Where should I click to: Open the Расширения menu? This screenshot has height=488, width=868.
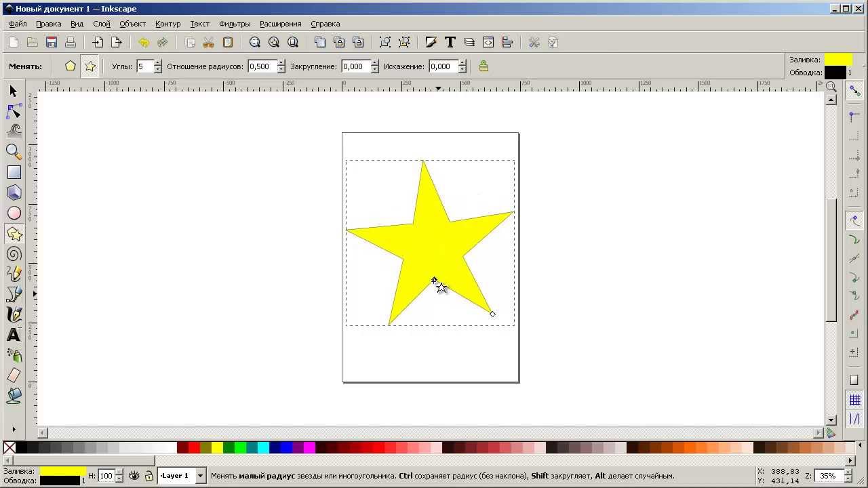tap(280, 24)
